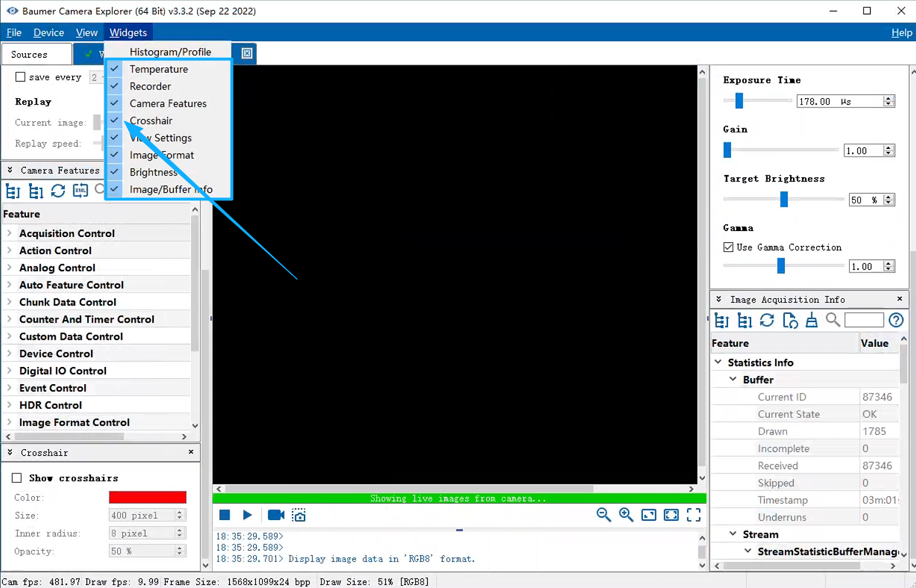Viewport: 916px width, 588px height.
Task: Collapse the Crosshair panel header chevron
Action: click(x=10, y=452)
